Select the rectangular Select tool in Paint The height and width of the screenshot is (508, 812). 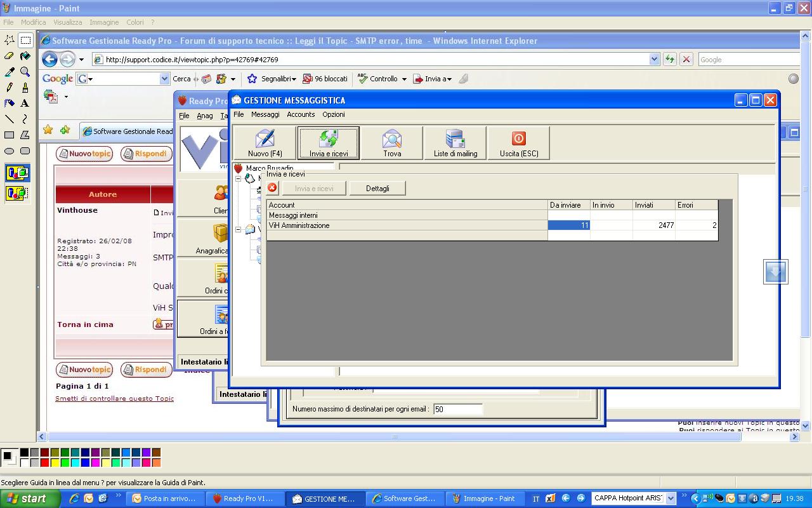click(x=25, y=40)
